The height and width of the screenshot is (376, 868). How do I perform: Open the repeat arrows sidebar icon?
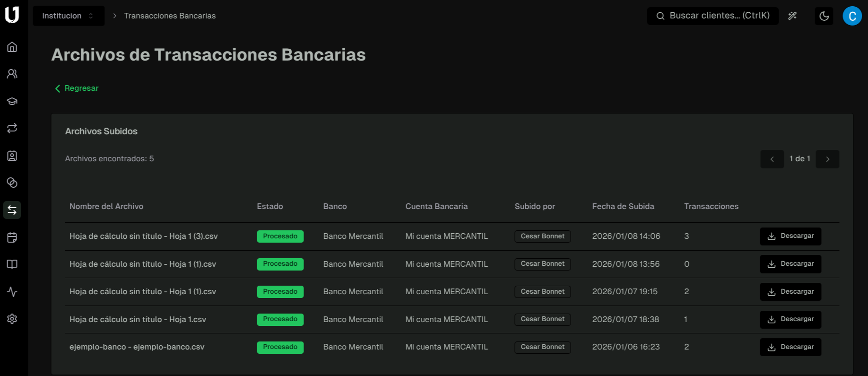(x=12, y=128)
